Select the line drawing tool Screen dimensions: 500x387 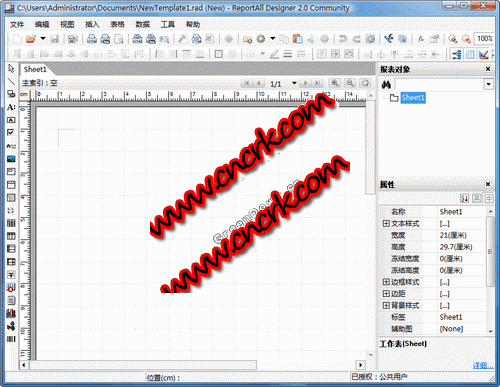tap(11, 81)
